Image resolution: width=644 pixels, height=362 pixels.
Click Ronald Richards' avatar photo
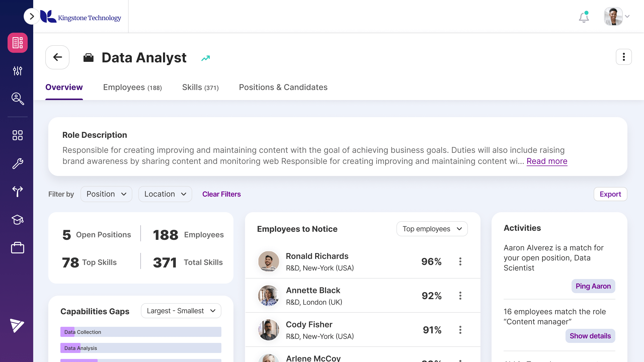click(x=269, y=261)
